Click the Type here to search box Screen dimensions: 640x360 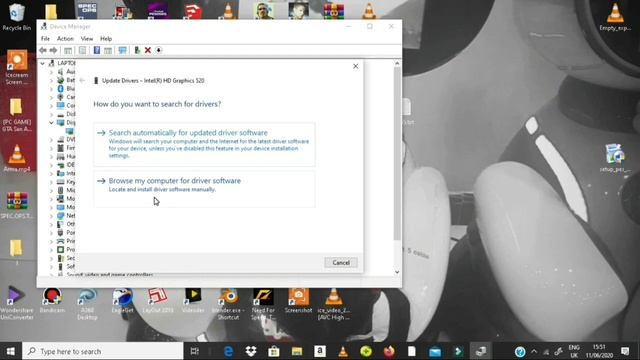[x=103, y=351]
